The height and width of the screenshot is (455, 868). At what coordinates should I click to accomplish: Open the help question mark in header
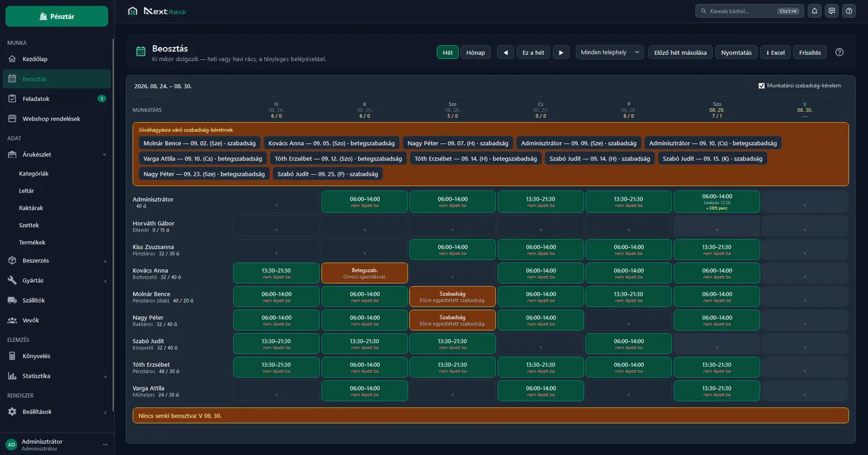tap(848, 11)
